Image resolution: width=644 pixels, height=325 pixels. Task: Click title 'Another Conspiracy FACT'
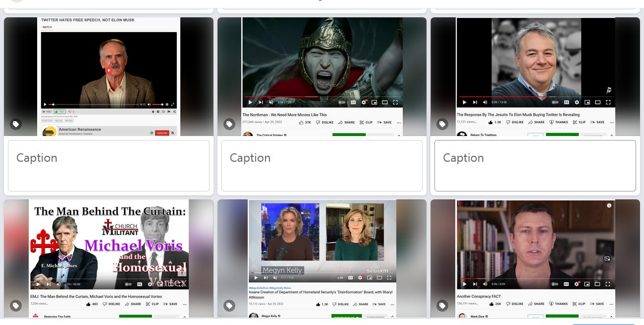pos(479,296)
